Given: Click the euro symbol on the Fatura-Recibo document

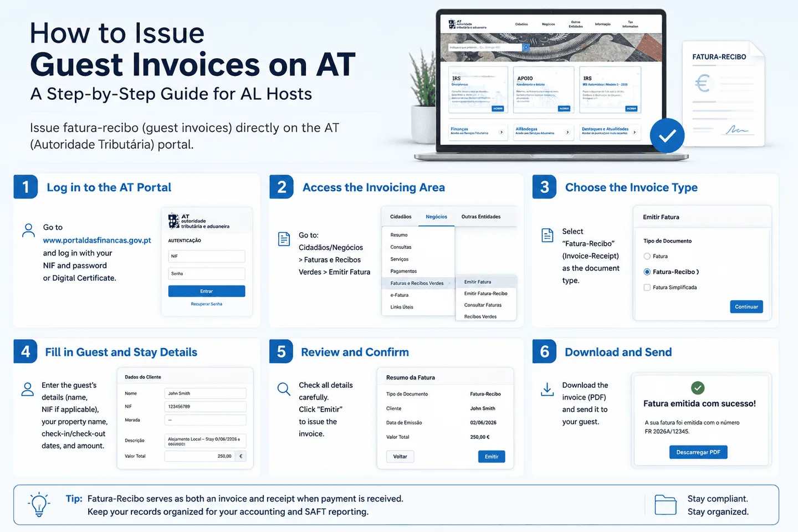Looking at the screenshot, I should (x=702, y=84).
